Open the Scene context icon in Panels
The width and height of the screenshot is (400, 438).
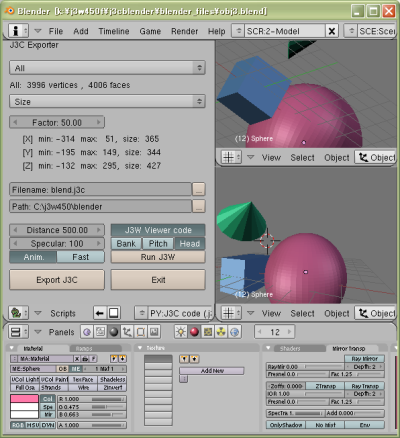tap(154, 332)
